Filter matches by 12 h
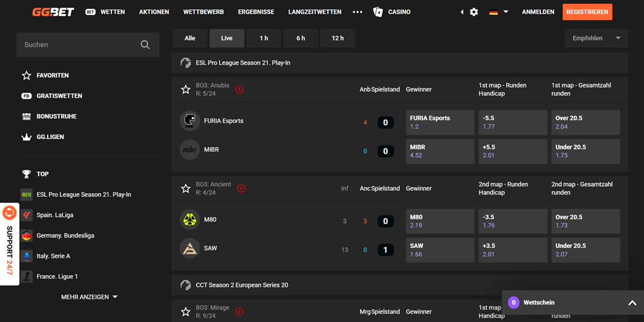The width and height of the screenshot is (644, 322). pos(337,38)
